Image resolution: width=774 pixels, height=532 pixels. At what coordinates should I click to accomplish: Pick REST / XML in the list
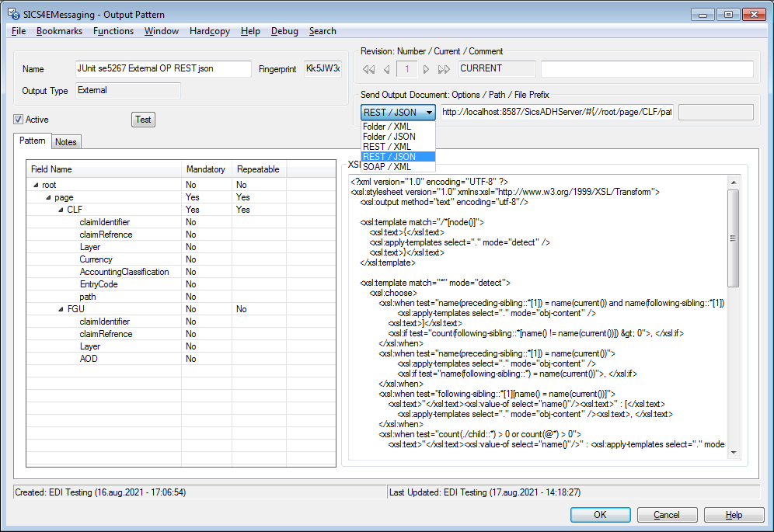click(389, 147)
